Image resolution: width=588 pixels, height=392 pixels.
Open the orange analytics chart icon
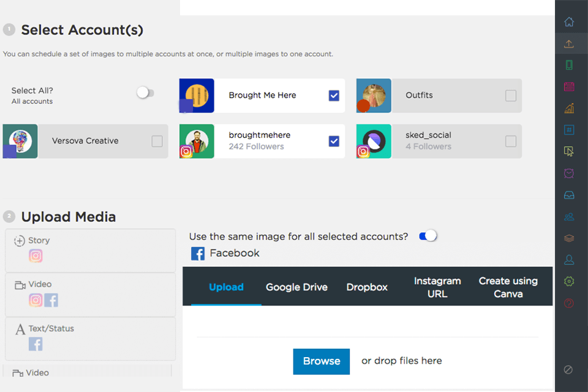pos(569,108)
